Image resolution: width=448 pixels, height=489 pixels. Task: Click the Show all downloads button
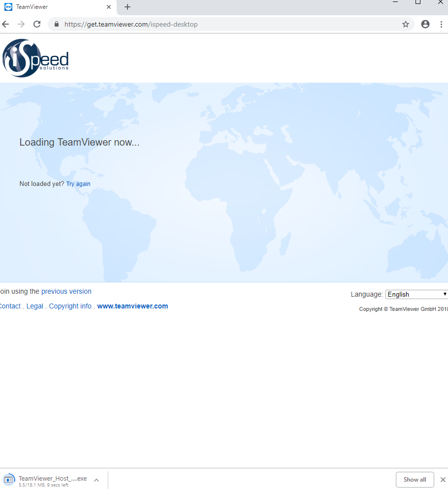(x=415, y=480)
